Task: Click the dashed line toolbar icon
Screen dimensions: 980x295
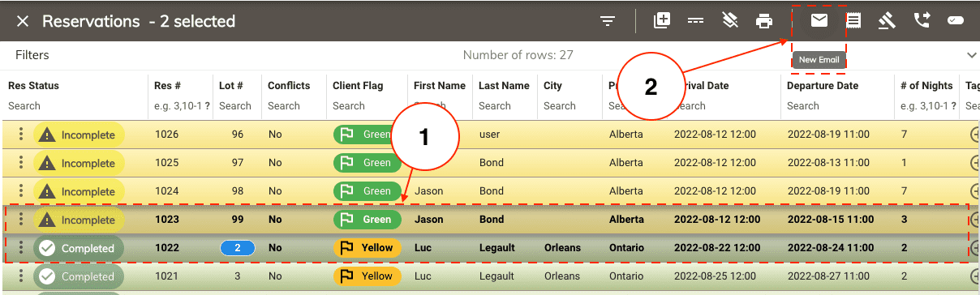Action: (695, 22)
